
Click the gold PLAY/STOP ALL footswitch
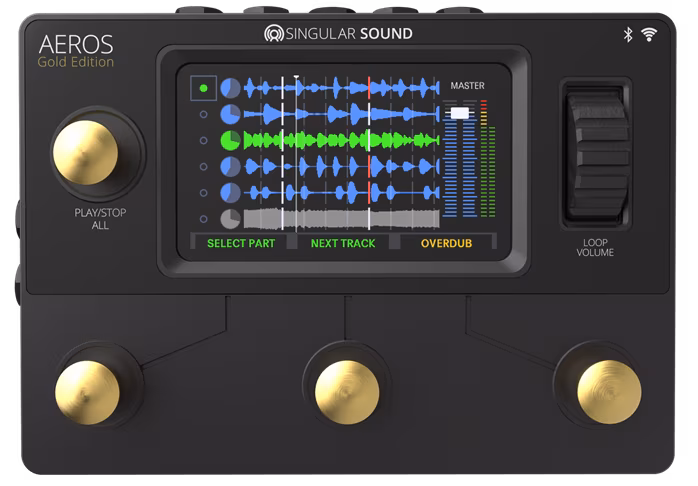pyautogui.click(x=85, y=152)
